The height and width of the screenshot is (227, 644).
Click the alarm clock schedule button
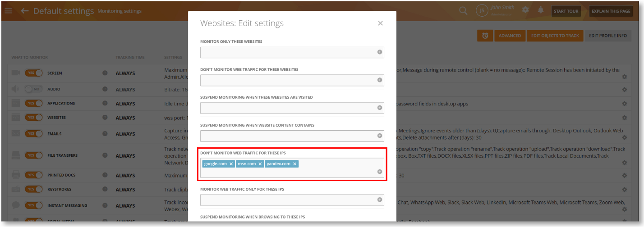coord(485,36)
